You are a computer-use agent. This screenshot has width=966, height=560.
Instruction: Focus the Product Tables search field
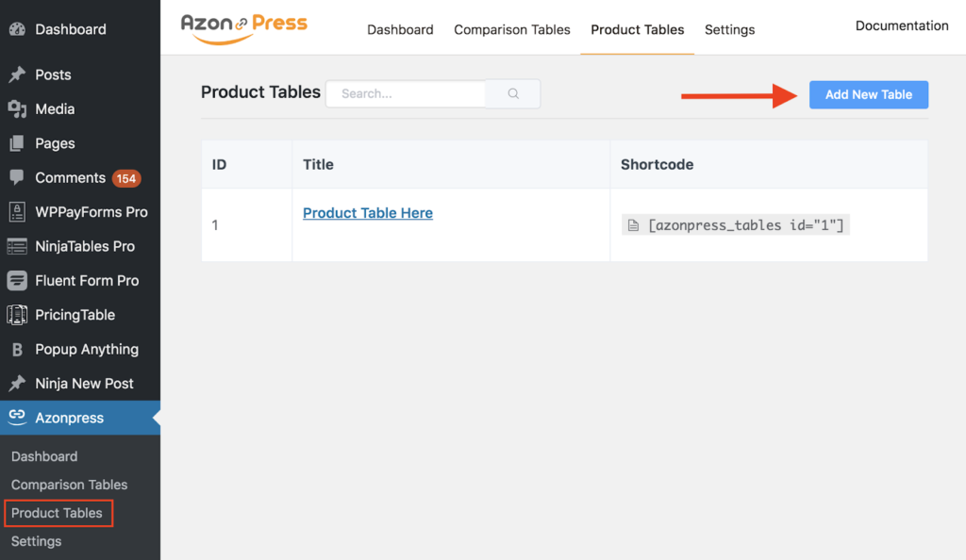pyautogui.click(x=406, y=94)
